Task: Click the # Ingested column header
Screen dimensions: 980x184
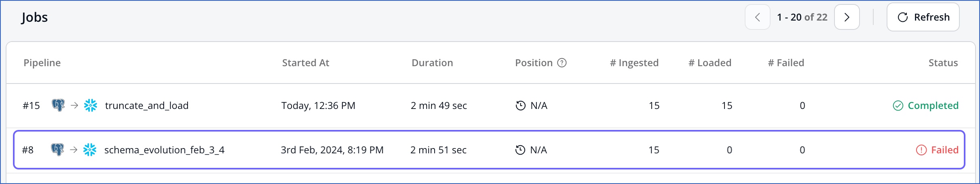Action: click(x=634, y=63)
